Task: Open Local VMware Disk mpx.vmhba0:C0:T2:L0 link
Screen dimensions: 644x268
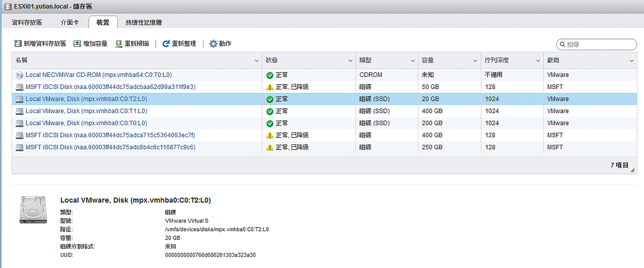Action: [86, 99]
